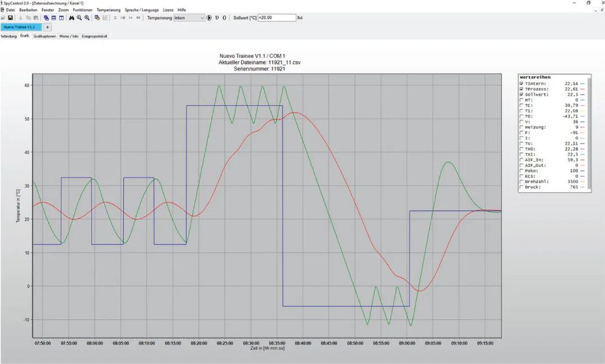Click the oval icon before Sollwert label
Viewport: 605px width, 364px height.
(x=224, y=18)
